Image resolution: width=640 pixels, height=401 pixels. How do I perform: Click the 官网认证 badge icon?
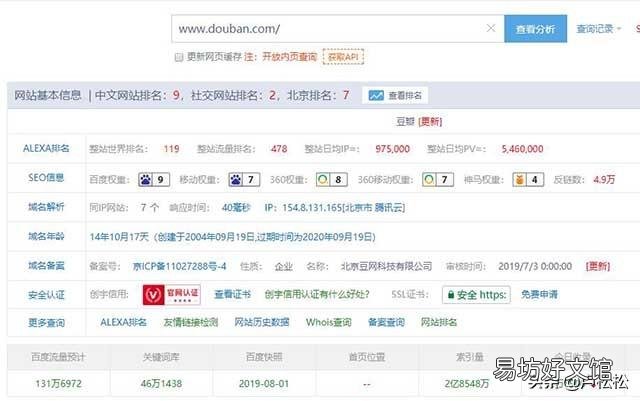click(171, 294)
